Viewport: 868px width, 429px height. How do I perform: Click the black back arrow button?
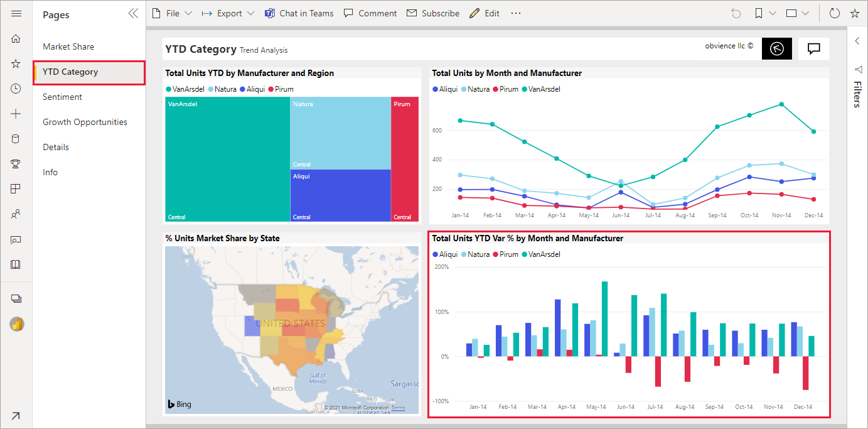coord(777,48)
